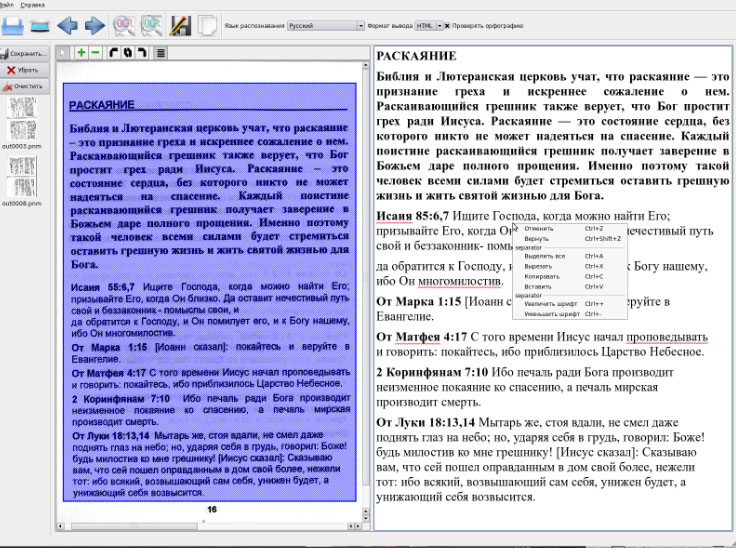Select 'Увеличить шрифт' from context menu

(549, 304)
